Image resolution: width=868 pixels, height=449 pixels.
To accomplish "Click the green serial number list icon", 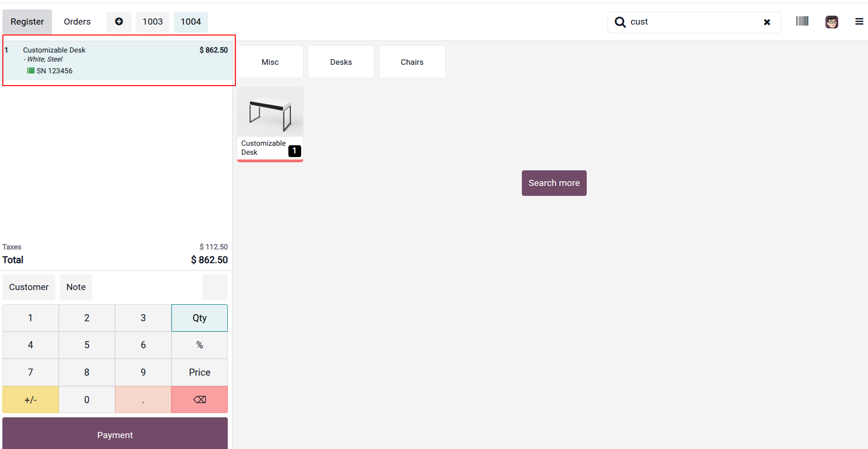I will 31,70.
